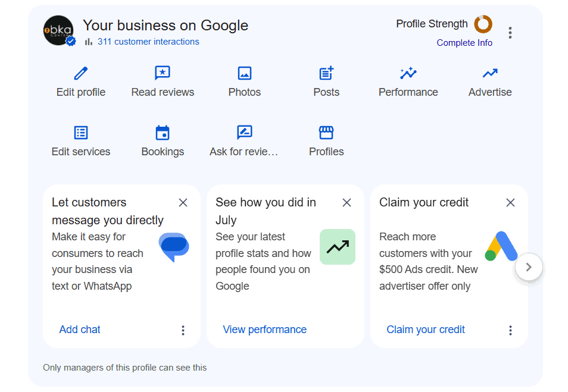Open the chat card three-dot menu
This screenshot has width=568, height=392.
(x=183, y=330)
